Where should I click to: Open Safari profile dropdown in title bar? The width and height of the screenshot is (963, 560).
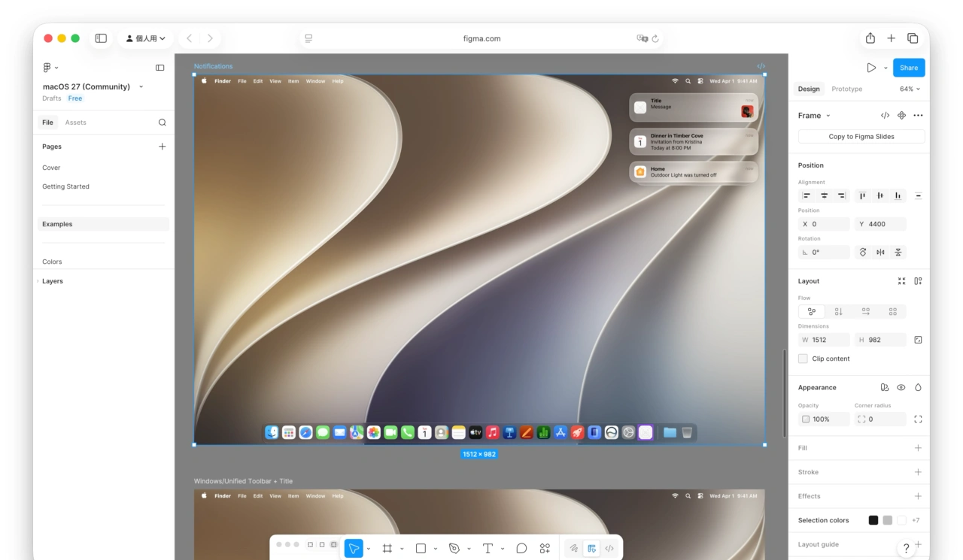point(146,38)
